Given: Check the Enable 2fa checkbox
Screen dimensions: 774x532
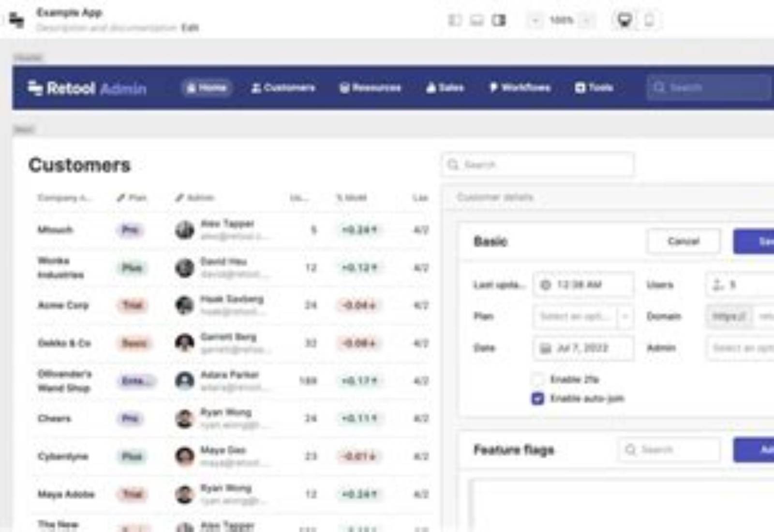Looking at the screenshot, I should 538,379.
